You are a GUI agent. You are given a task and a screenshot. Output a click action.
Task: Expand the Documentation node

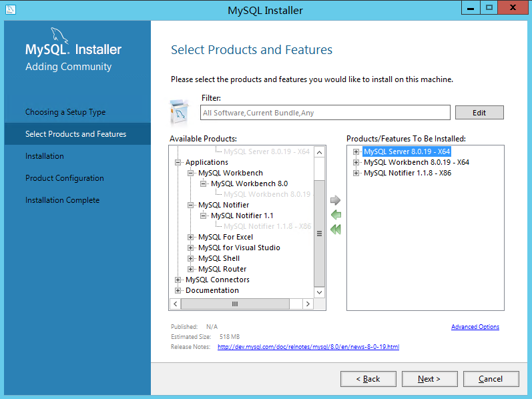(178, 290)
